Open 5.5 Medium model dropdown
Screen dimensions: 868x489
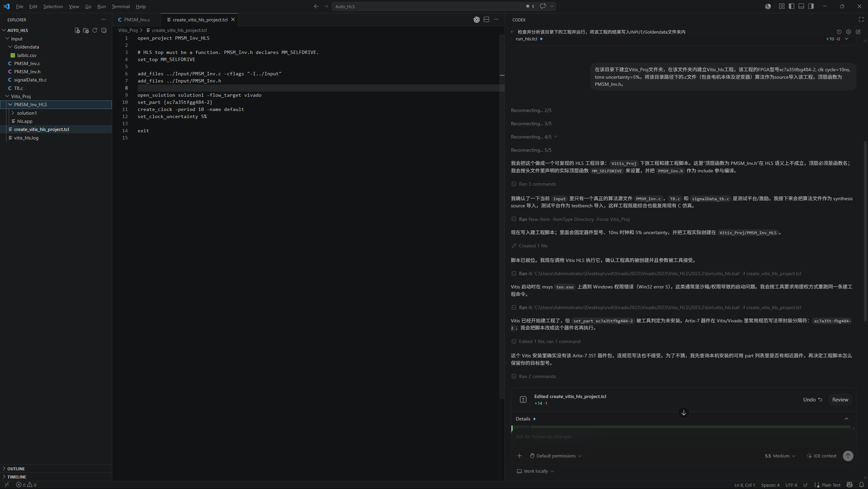coord(780,456)
